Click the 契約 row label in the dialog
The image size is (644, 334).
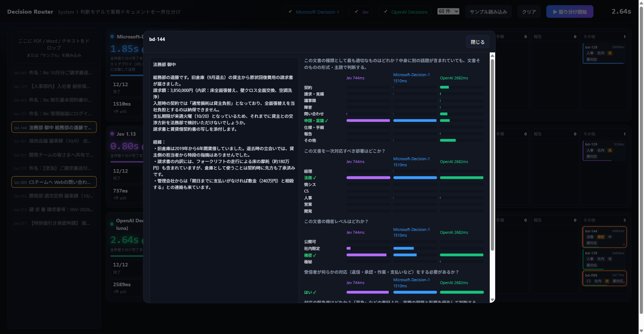pyautogui.click(x=308, y=88)
